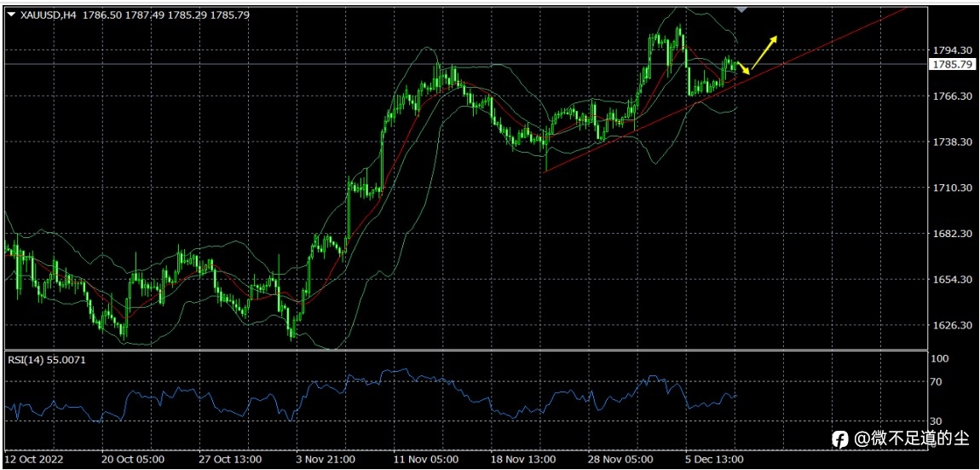Click price axis value 1626.30

coord(952,326)
